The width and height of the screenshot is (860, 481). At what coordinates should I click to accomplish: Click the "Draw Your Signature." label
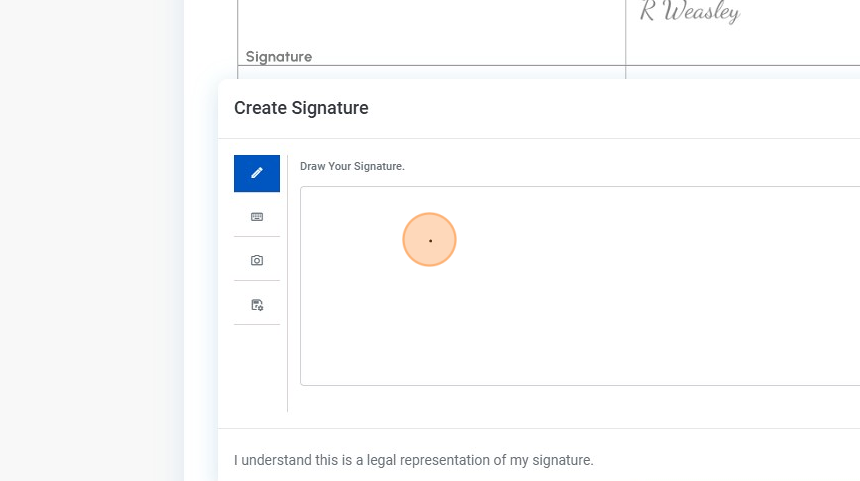352,166
